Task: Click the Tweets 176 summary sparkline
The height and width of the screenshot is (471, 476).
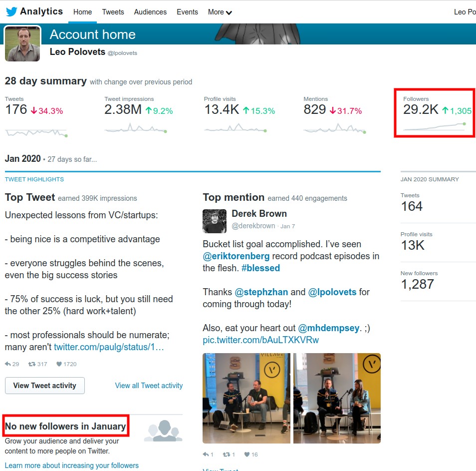Action: coord(36,132)
